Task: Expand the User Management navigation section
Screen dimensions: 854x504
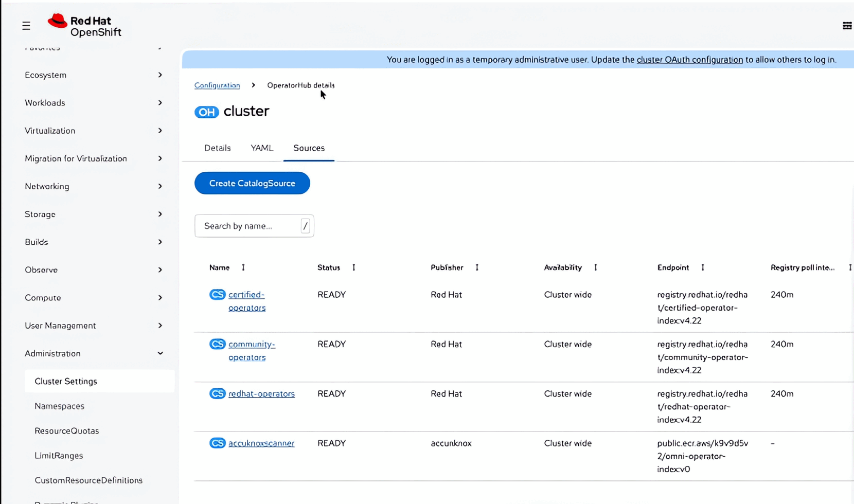Action: (94, 326)
